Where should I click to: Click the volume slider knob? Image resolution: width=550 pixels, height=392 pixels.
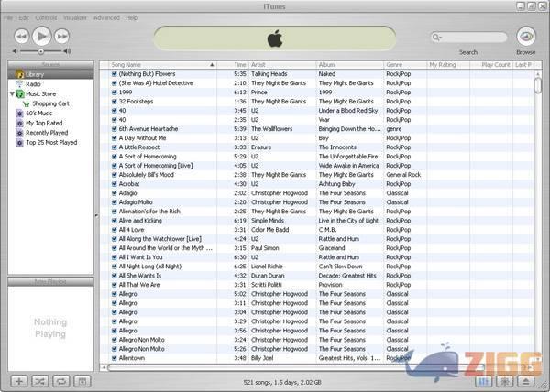[x=41, y=51]
